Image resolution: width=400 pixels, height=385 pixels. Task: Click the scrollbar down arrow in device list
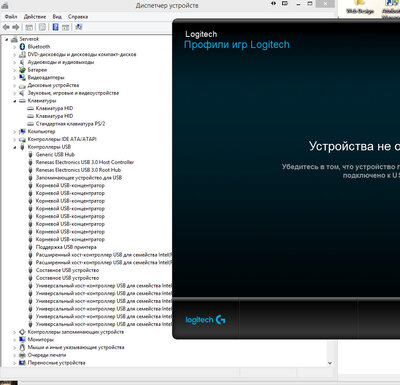click(x=330, y=363)
